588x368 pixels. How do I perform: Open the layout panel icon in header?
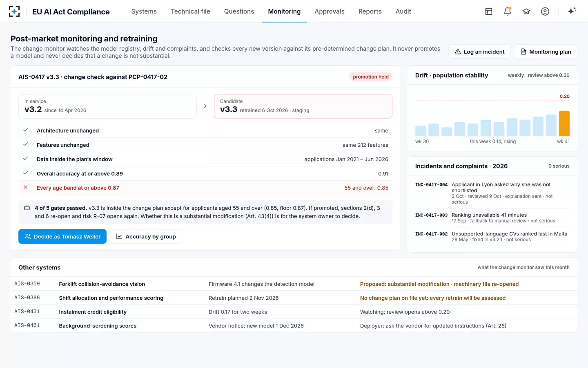tap(489, 11)
